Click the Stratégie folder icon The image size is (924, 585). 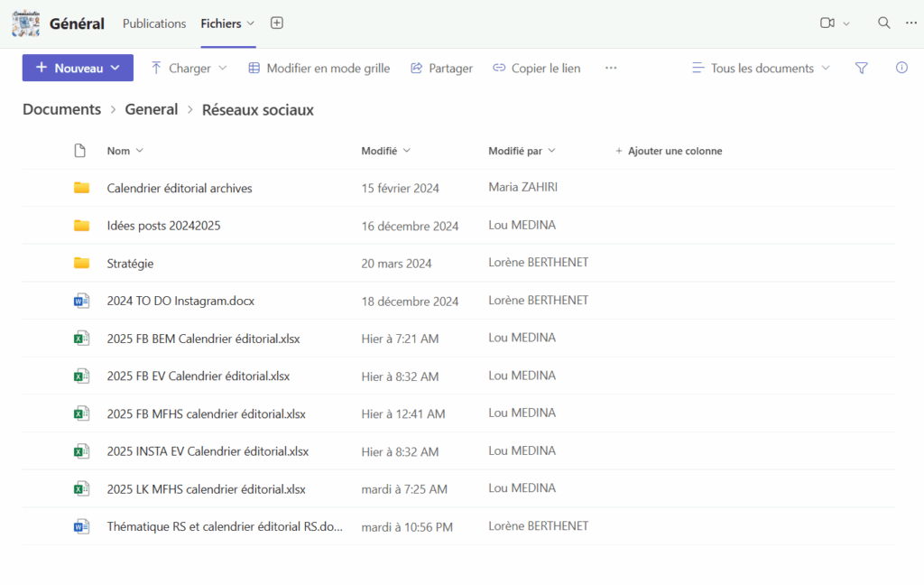(81, 263)
